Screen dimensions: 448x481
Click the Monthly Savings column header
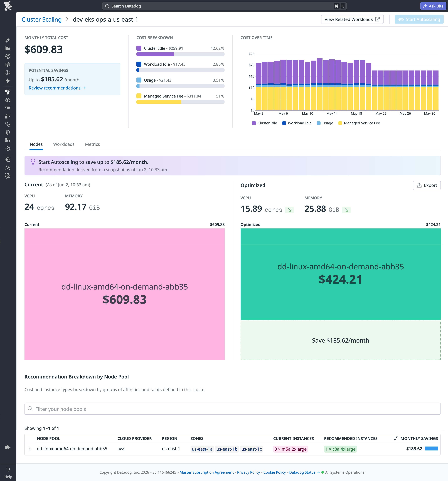419,438
